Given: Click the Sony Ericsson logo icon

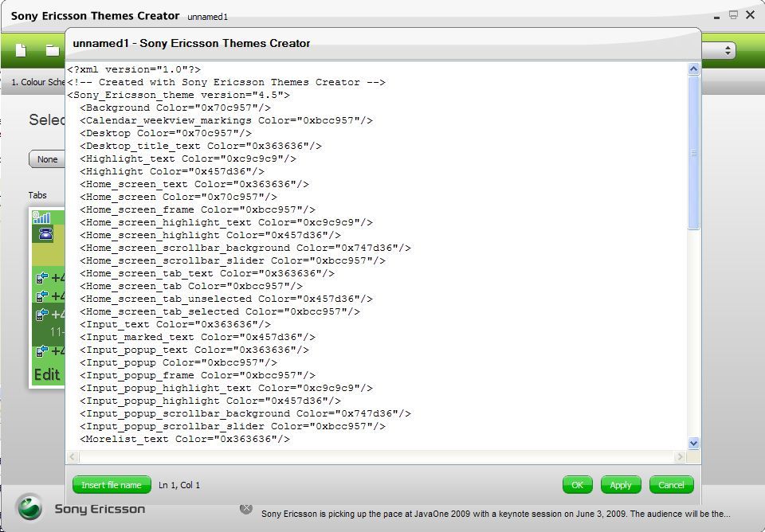Looking at the screenshot, I should pos(29,507).
